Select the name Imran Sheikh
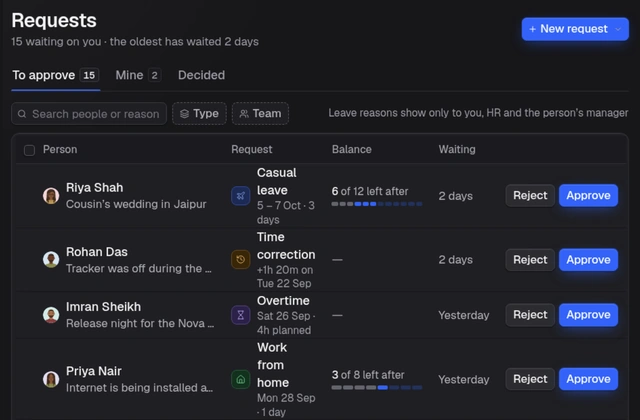This screenshot has height=420, width=640. [x=103, y=307]
